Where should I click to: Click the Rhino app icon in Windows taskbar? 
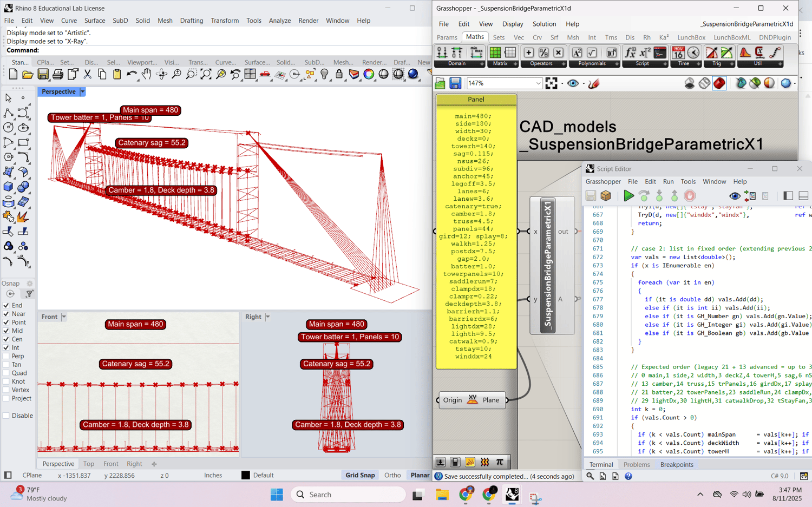click(512, 495)
